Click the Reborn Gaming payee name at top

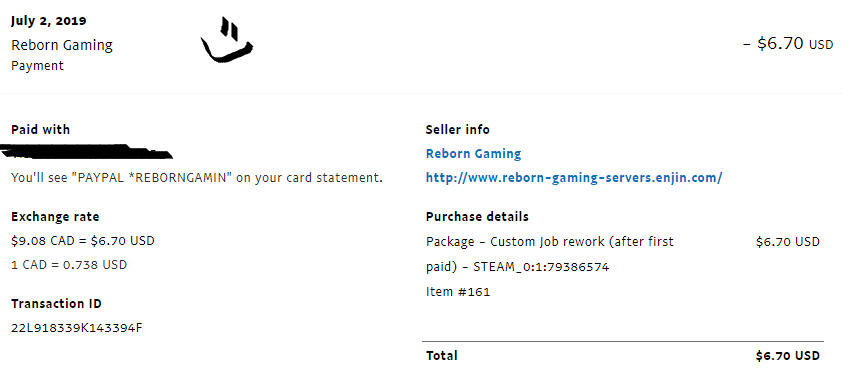pos(62,45)
